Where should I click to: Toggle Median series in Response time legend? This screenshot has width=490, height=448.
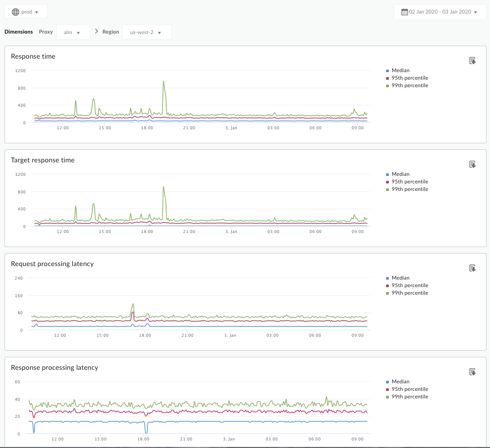(x=400, y=71)
